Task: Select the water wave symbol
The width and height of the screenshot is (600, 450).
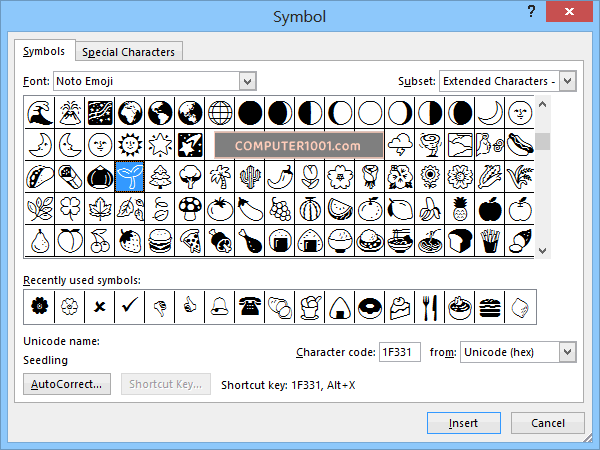Action: 40,112
